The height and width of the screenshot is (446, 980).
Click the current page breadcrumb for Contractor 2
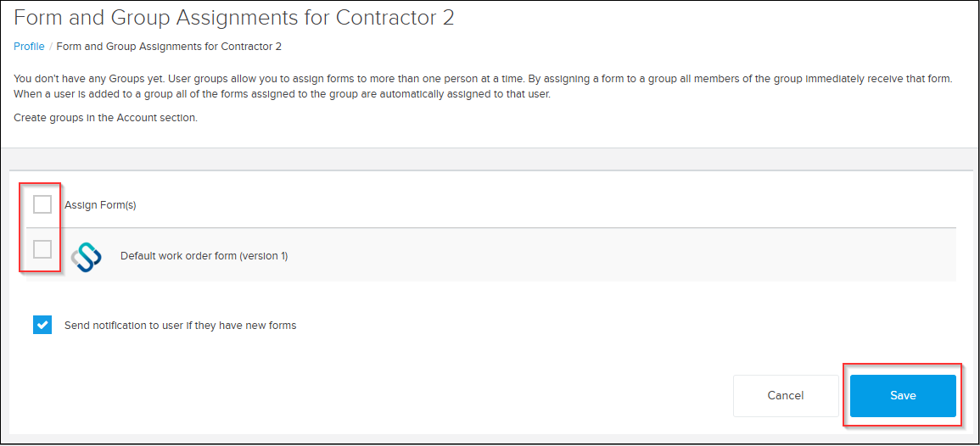(169, 47)
